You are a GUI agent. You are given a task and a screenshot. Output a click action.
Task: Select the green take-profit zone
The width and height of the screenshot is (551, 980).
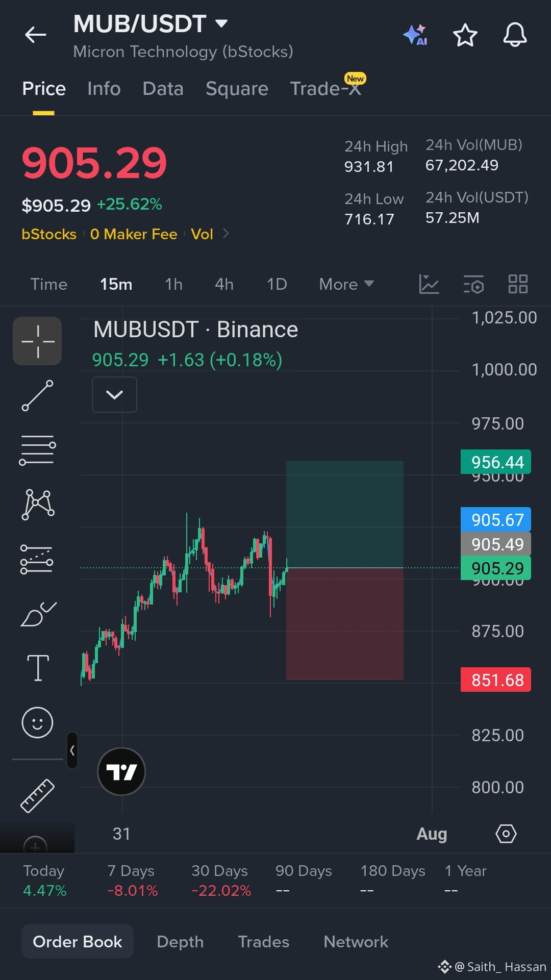pos(345,514)
